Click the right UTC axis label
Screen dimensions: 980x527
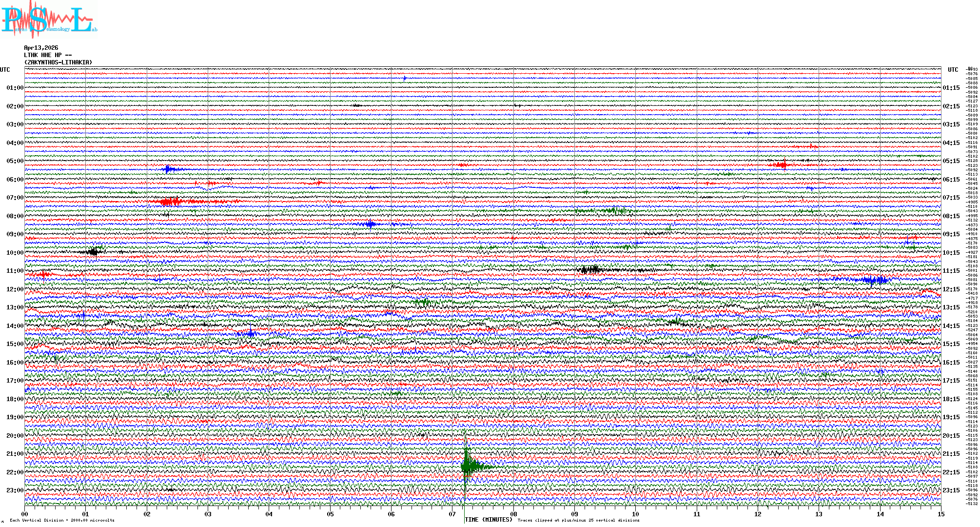coord(953,70)
